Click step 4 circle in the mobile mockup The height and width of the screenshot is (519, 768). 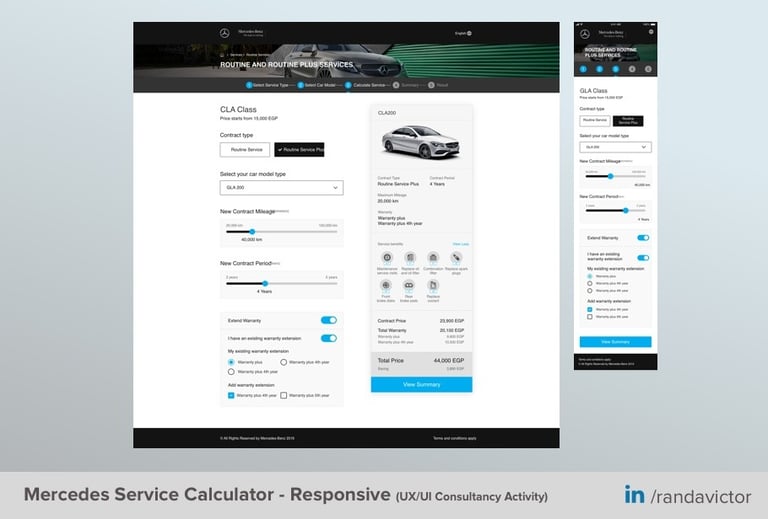click(x=632, y=69)
